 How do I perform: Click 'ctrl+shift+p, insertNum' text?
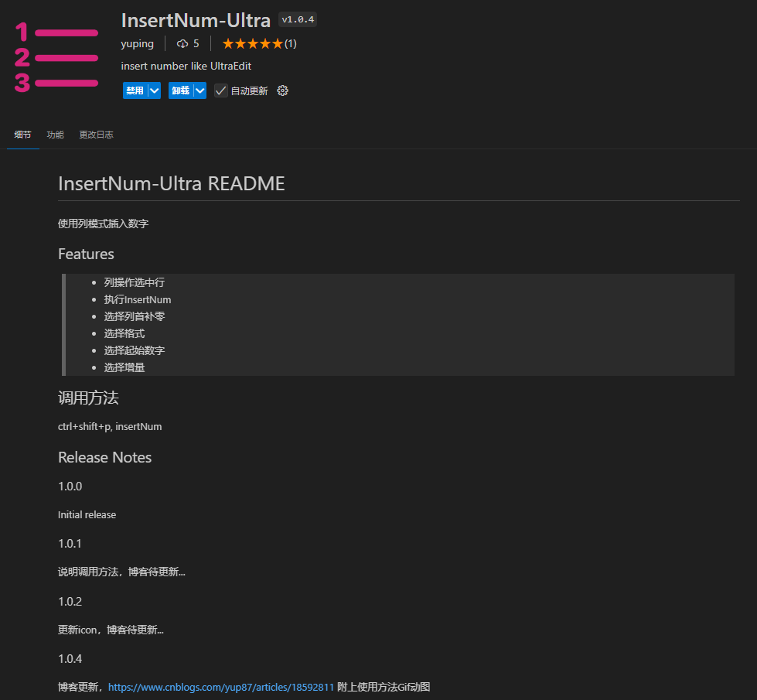point(110,426)
